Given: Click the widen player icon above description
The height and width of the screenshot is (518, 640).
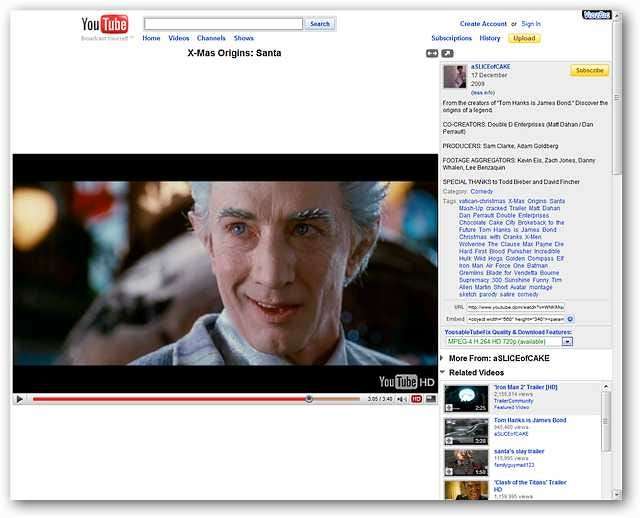Looking at the screenshot, I should click(432, 53).
